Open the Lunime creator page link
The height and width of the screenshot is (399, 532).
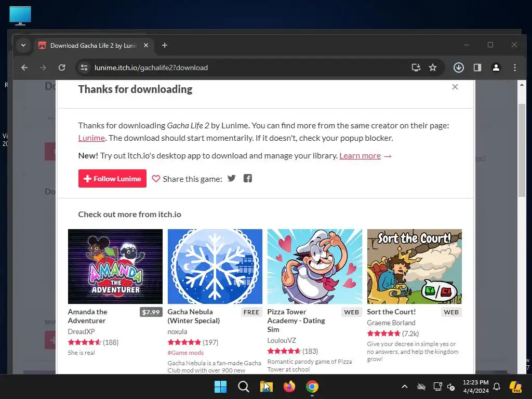tap(91, 138)
